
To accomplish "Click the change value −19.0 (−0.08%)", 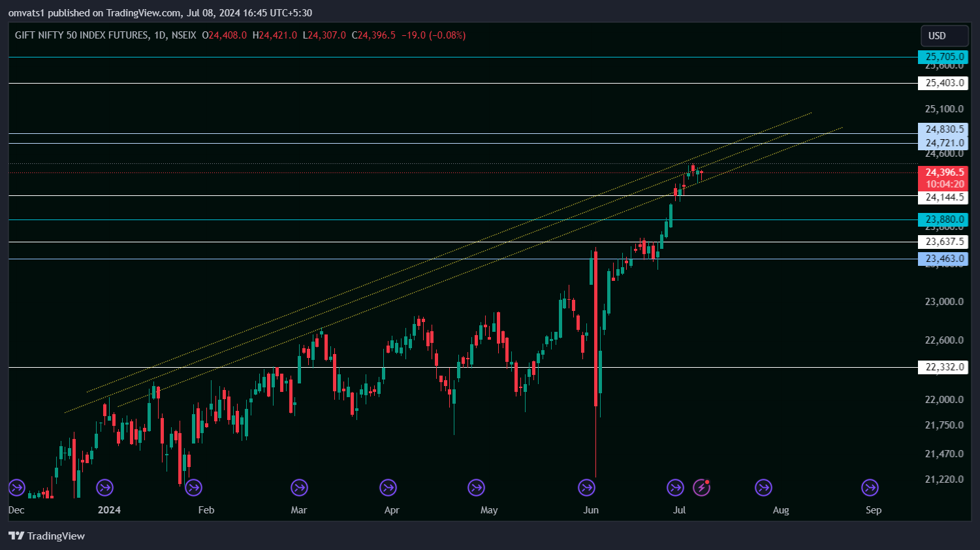I will pos(434,35).
